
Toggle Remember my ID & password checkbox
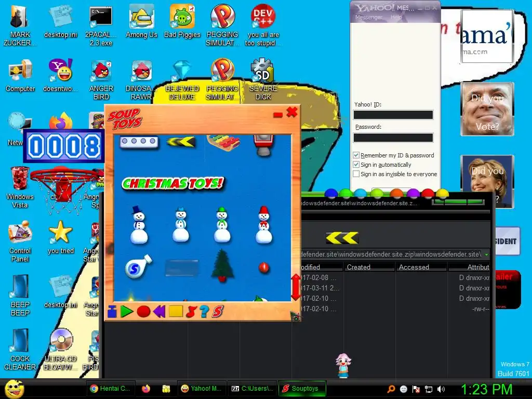[356, 155]
